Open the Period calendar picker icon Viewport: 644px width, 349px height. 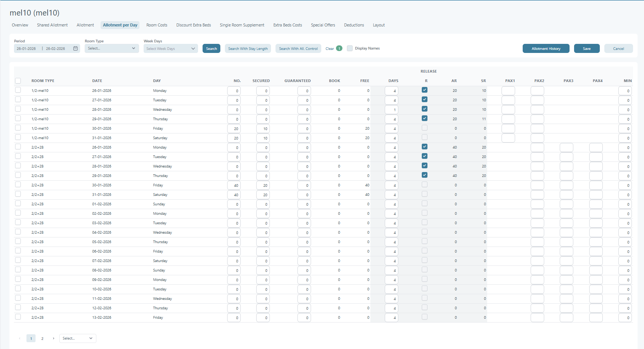tap(76, 48)
